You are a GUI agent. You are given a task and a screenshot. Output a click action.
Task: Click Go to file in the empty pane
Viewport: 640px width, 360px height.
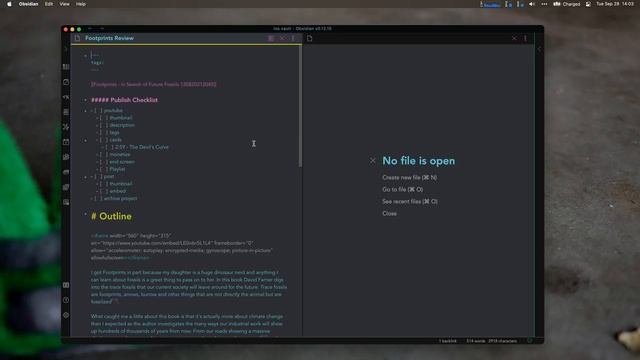pyautogui.click(x=402, y=189)
